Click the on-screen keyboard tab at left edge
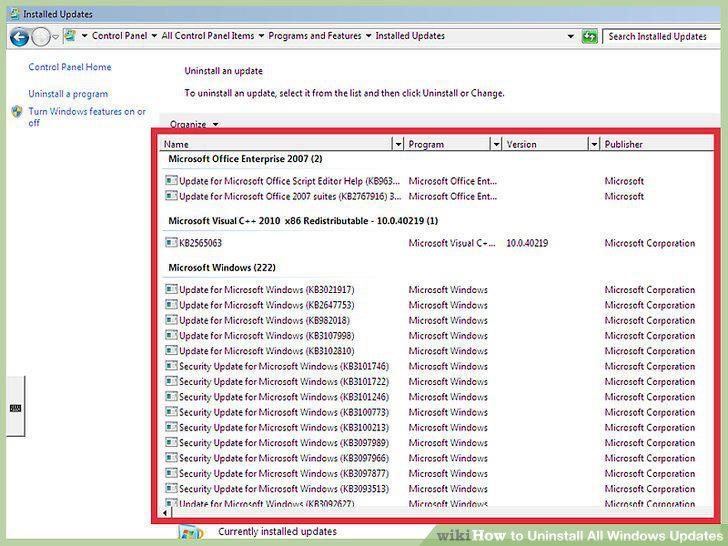This screenshot has width=728, height=546. pos(15,408)
